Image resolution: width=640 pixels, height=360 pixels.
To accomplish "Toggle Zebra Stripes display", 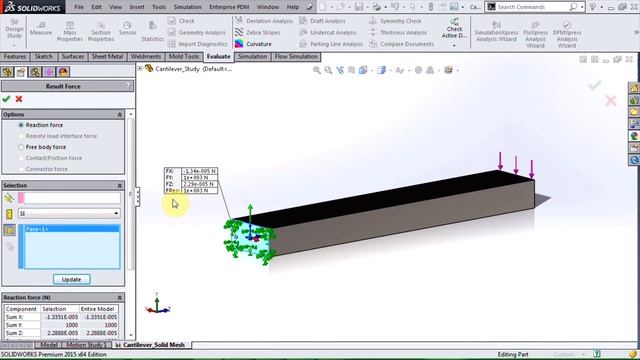I will (x=258, y=32).
